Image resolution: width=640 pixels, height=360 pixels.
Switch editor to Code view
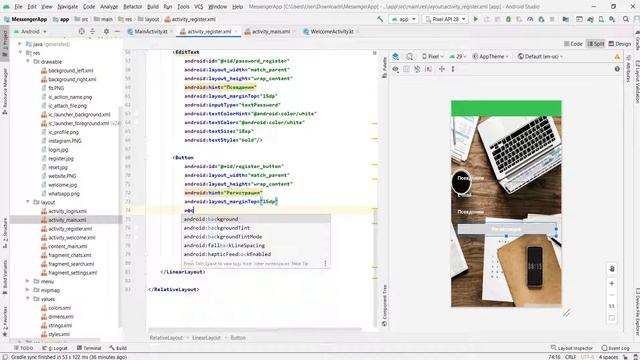[573, 44]
